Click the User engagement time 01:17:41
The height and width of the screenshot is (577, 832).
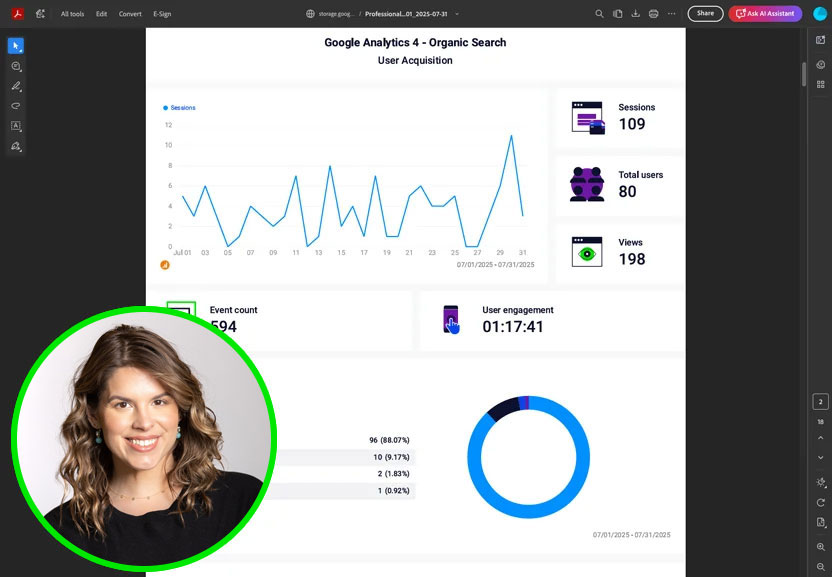click(x=513, y=326)
